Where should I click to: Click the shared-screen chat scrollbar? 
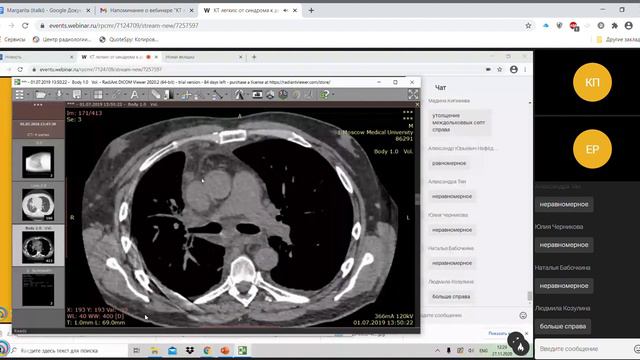(530, 295)
